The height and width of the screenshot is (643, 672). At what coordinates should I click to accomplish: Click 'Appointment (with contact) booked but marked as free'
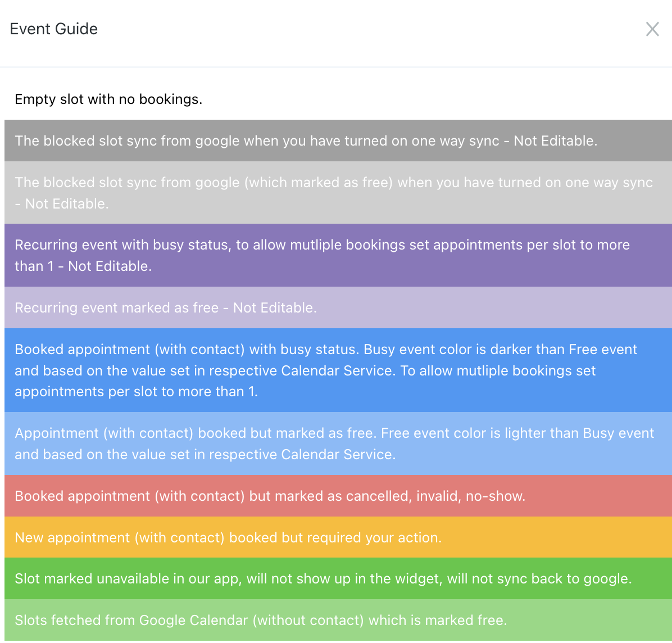pos(196,433)
